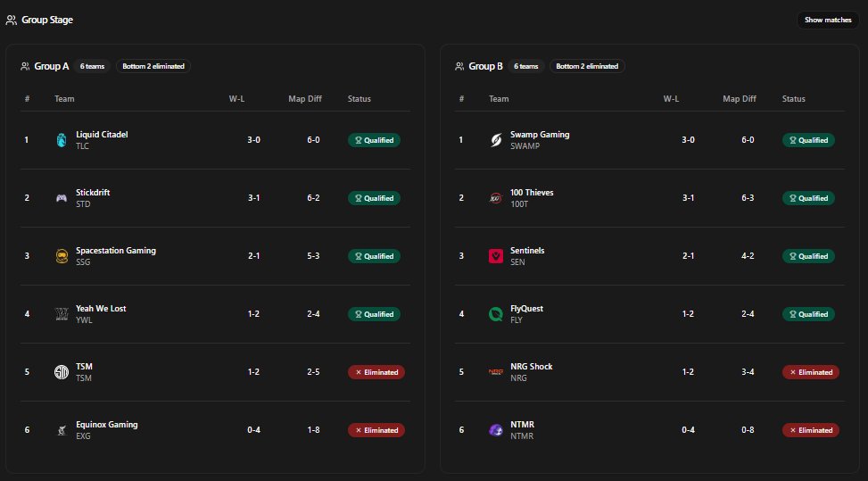868x481 pixels.
Task: Click the 100 Thieves logo
Action: 496,198
